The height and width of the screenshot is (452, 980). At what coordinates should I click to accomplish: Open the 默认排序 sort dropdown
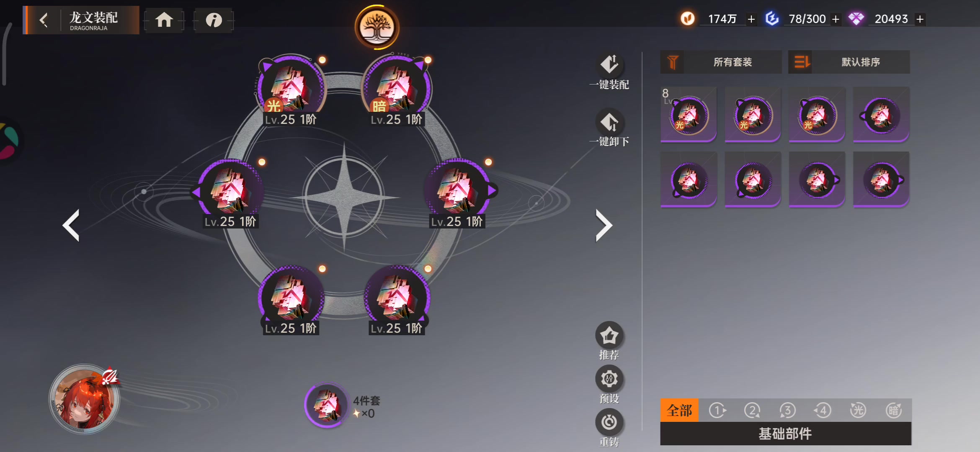pyautogui.click(x=849, y=62)
